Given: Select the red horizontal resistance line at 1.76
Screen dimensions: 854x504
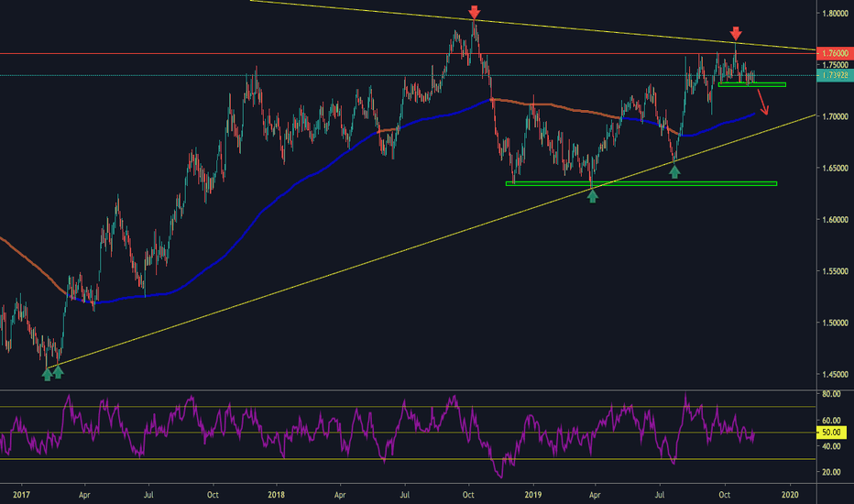Looking at the screenshot, I should coord(408,53).
